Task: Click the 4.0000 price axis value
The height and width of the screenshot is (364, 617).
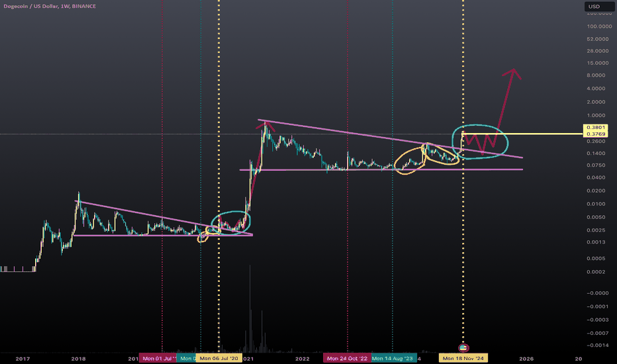Action: coord(596,89)
